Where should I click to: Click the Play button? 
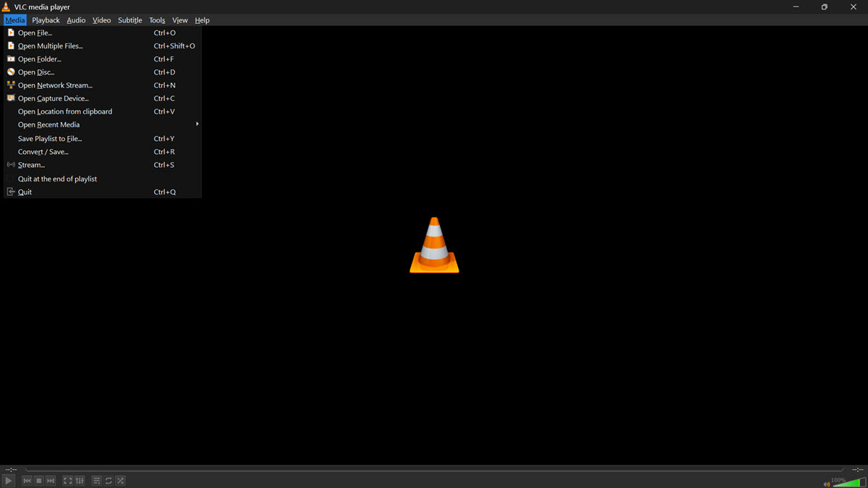[x=9, y=481]
